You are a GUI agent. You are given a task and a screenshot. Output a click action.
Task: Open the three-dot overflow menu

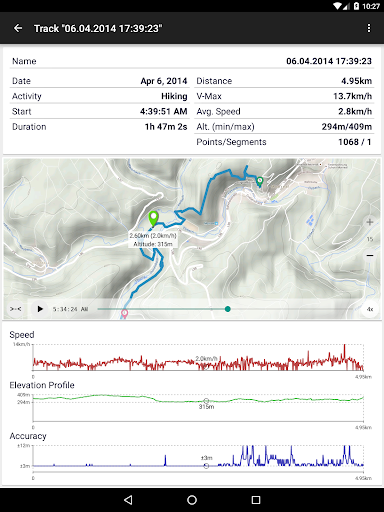369,28
